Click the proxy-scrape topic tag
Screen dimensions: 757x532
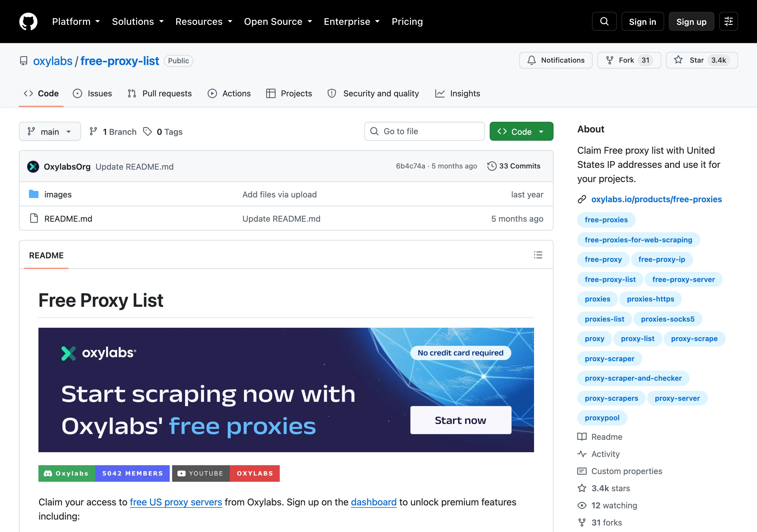[694, 339]
